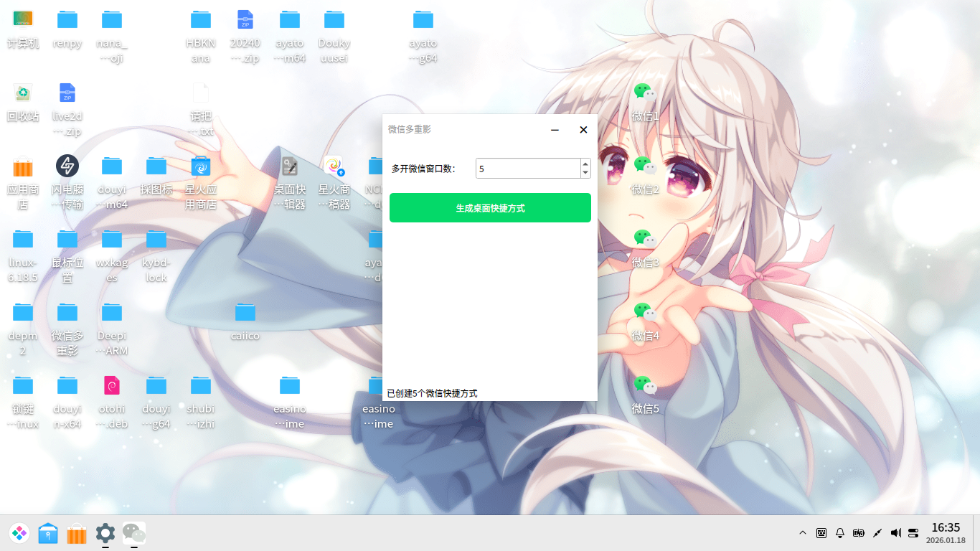Select the douyi…m64 folder
Viewport: 980px width, 551px height.
tap(112, 182)
